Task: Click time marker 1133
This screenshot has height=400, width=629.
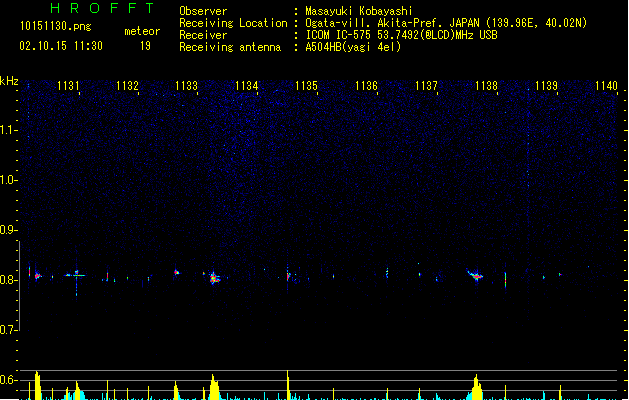Action: coord(187,86)
